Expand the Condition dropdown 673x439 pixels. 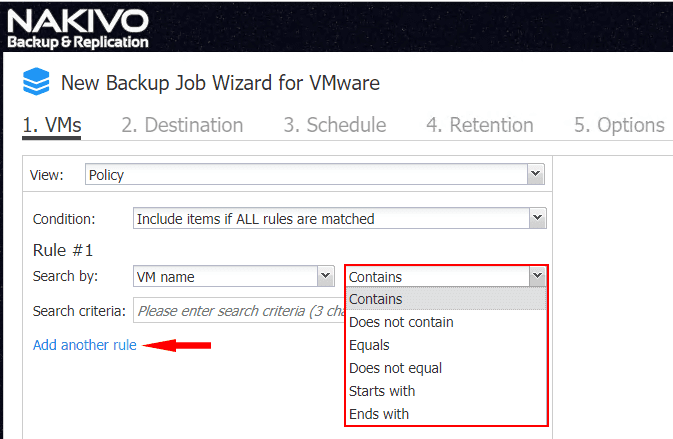(x=339, y=218)
